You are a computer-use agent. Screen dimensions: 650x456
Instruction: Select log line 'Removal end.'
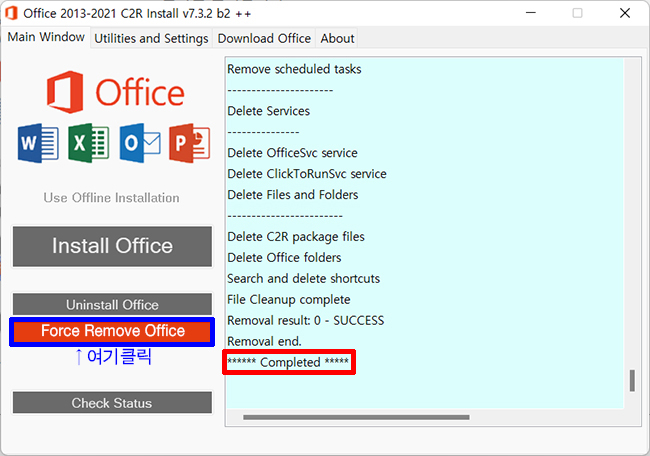(264, 342)
